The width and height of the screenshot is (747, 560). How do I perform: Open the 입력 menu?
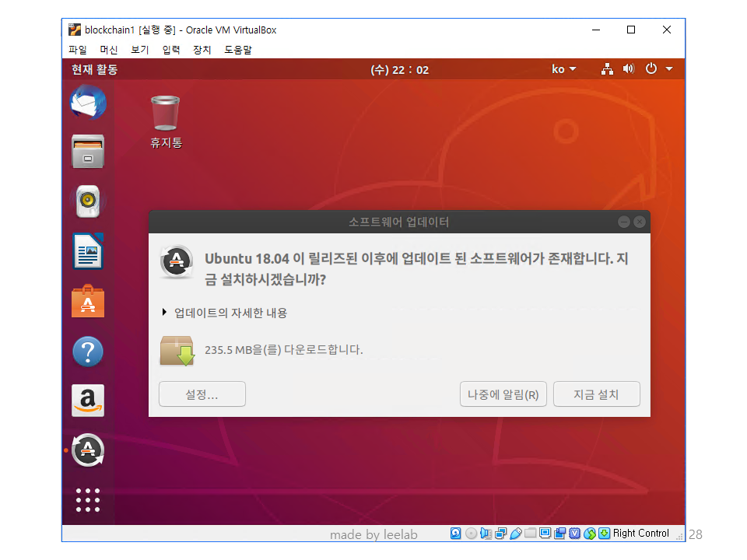171,50
